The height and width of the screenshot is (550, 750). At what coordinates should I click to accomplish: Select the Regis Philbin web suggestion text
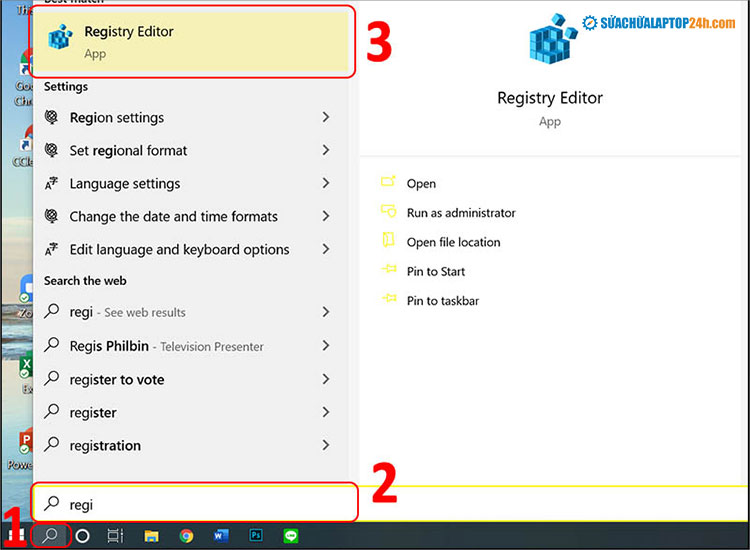pos(166,346)
